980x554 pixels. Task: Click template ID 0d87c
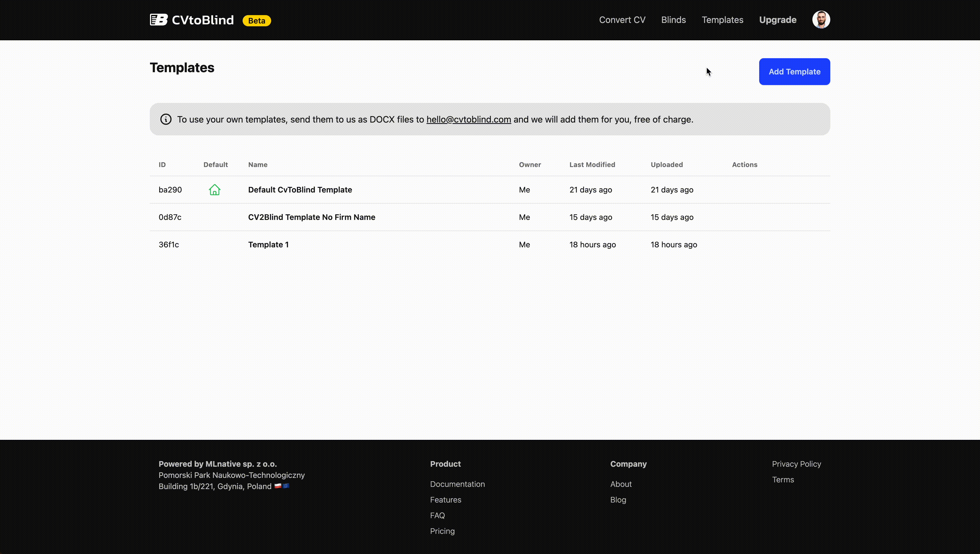[x=170, y=217]
